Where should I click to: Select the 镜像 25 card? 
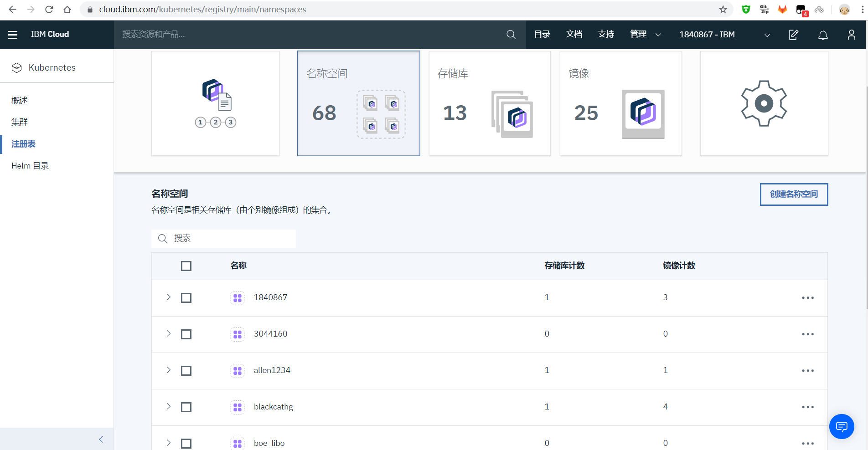point(621,103)
